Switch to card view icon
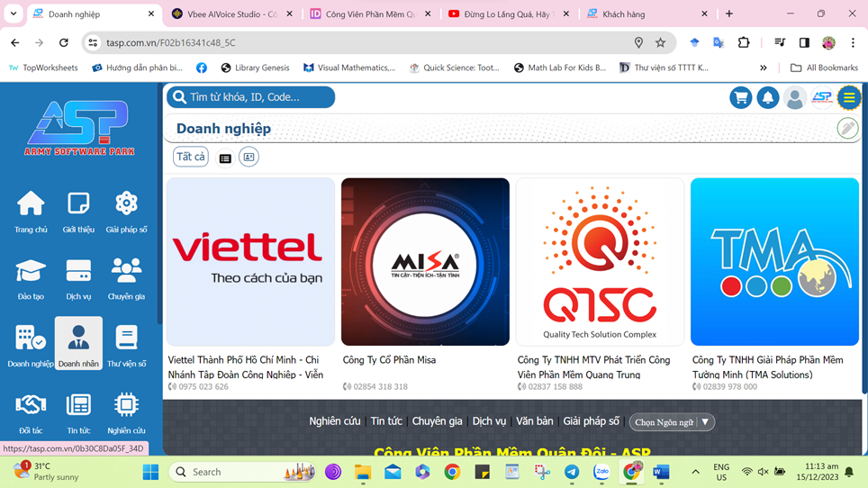The image size is (868, 488). [249, 158]
